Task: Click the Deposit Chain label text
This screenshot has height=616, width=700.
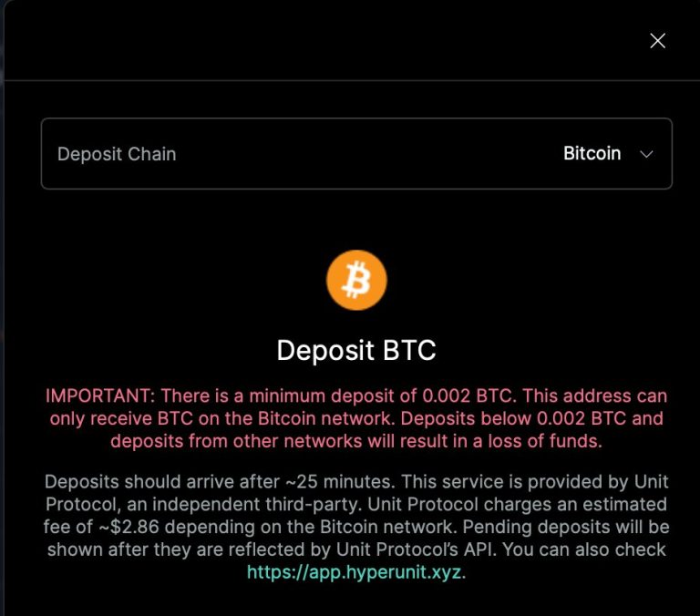Action: [117, 154]
